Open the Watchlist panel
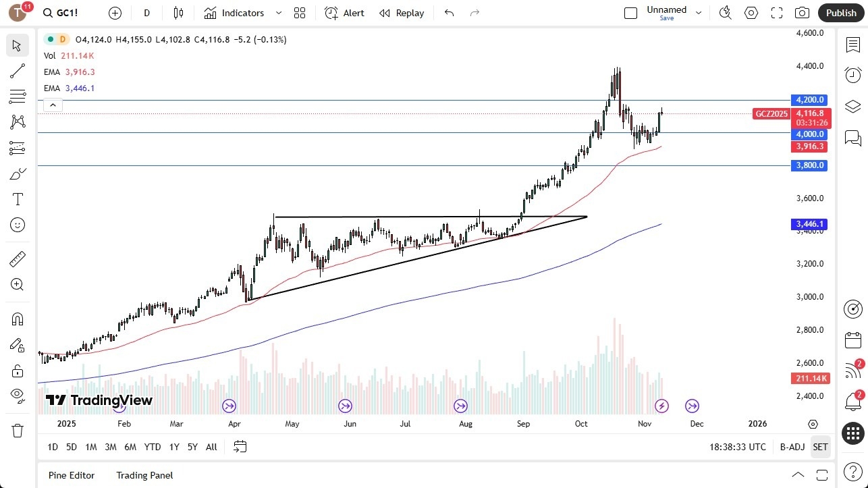868x488 pixels. pos(852,45)
